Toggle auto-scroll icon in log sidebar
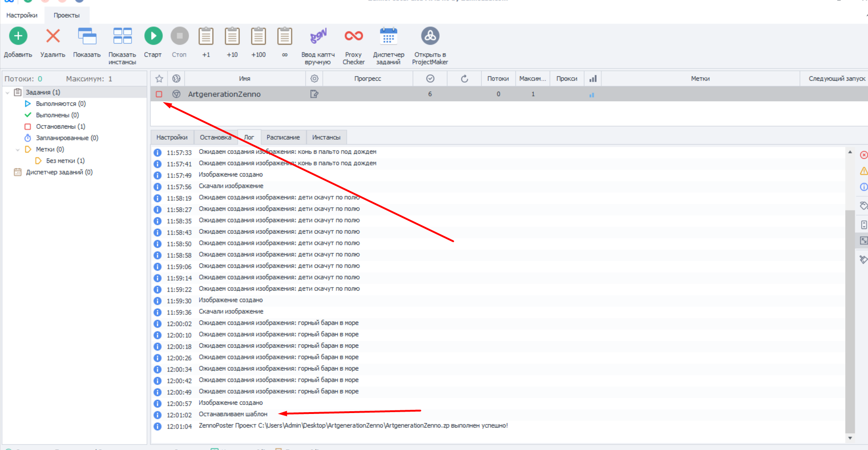Screen dimensions: 868x450 click(863, 225)
